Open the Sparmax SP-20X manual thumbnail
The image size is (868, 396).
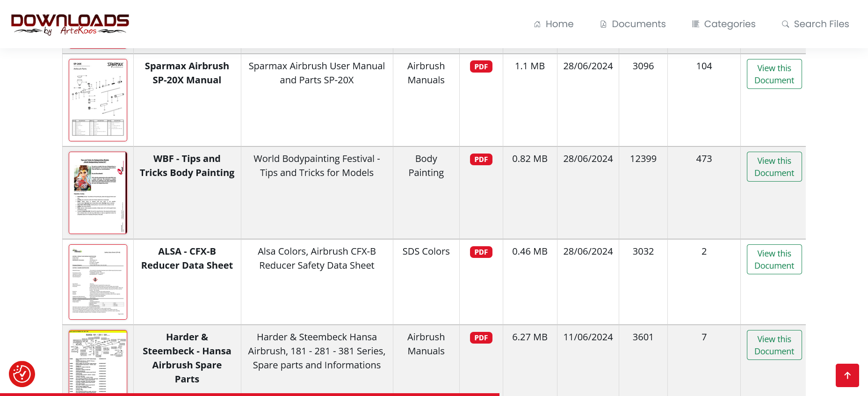coord(98,100)
